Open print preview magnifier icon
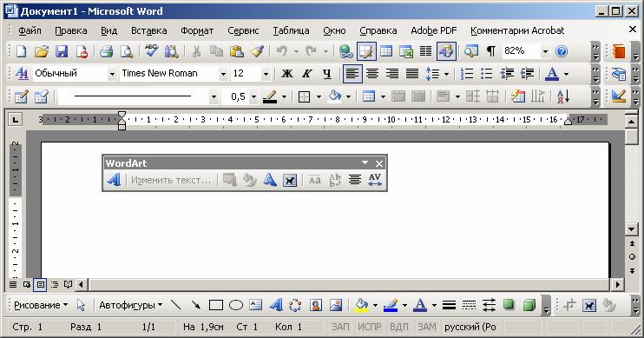 tap(127, 51)
